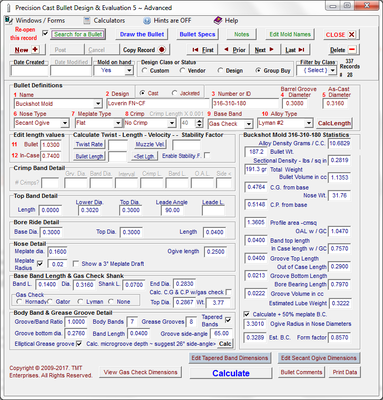Click the Muzzle Vel. button
This screenshot has height=400, width=383.
[150, 144]
